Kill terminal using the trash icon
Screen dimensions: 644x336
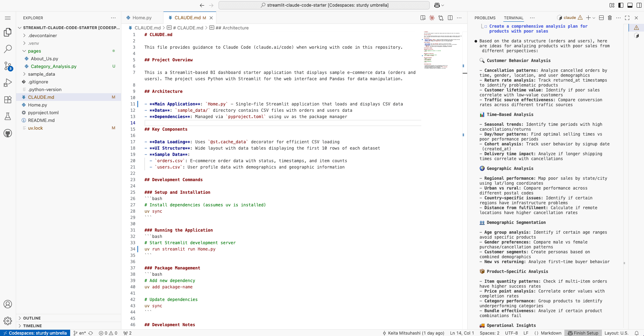(610, 18)
